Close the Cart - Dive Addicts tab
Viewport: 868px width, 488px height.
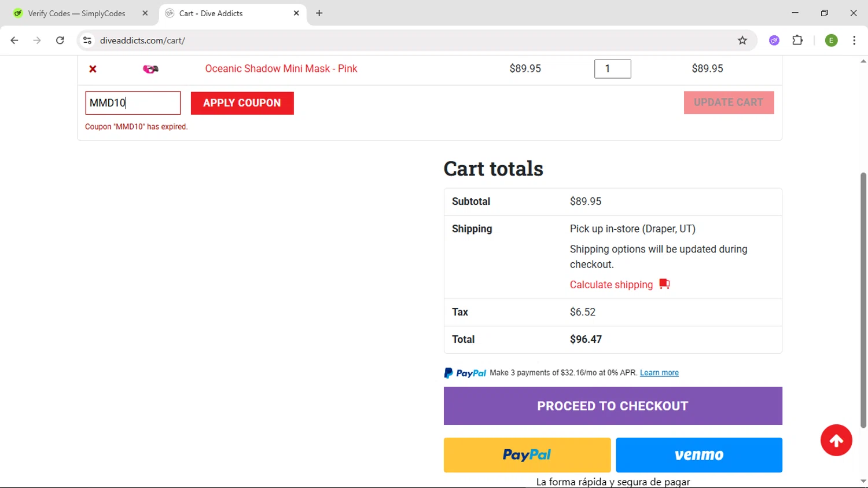point(296,13)
